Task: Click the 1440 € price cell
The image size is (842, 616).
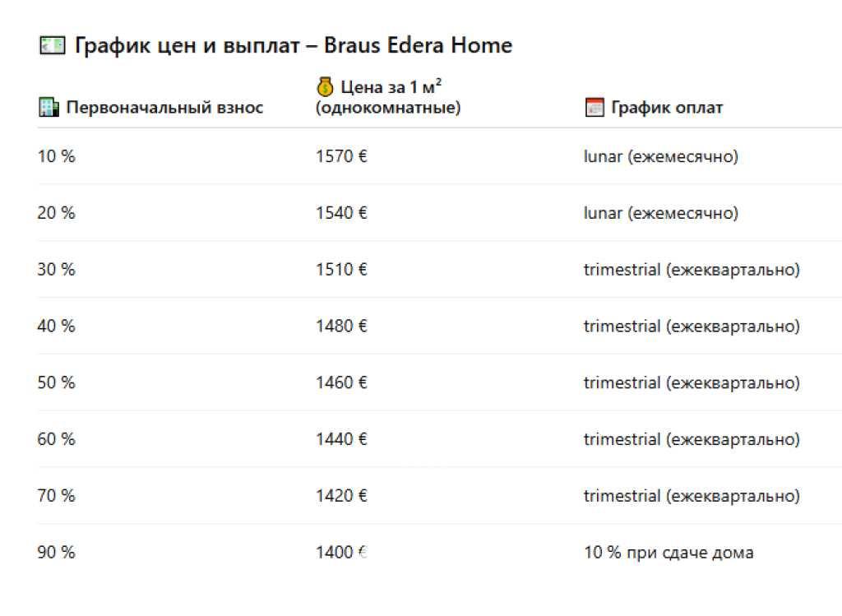Action: coord(341,440)
